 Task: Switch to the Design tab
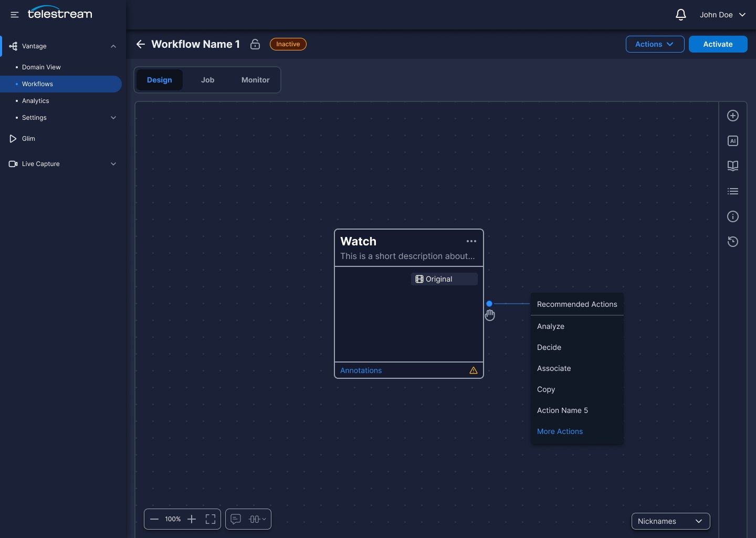[160, 80]
